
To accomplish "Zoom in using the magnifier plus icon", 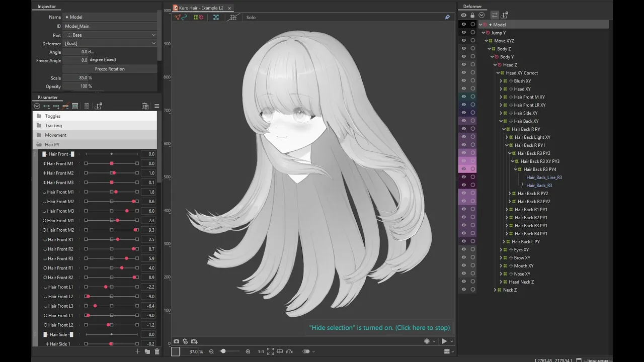I will (x=248, y=351).
